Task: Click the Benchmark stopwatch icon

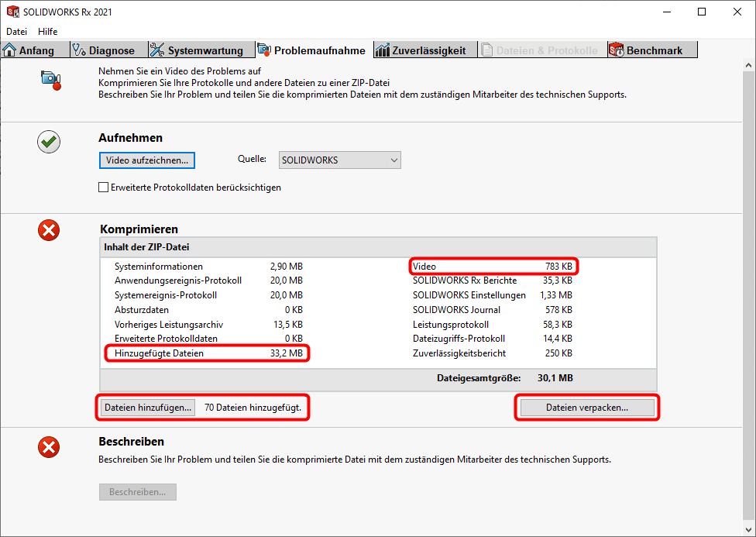Action: 617,50
